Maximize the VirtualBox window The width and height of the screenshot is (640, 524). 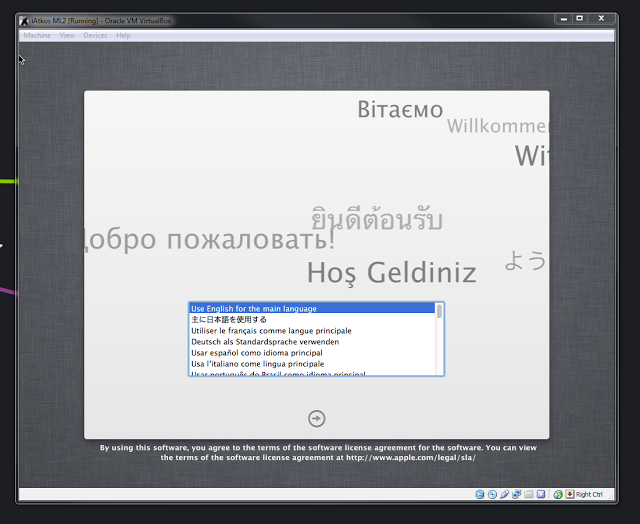pyautogui.click(x=579, y=18)
